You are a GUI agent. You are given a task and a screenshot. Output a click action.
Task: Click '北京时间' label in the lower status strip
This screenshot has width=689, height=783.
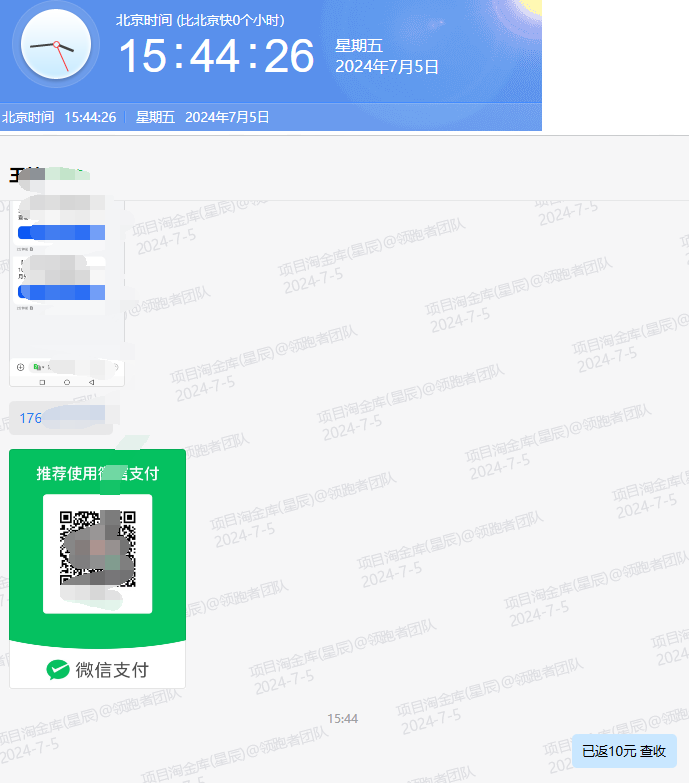[28, 117]
